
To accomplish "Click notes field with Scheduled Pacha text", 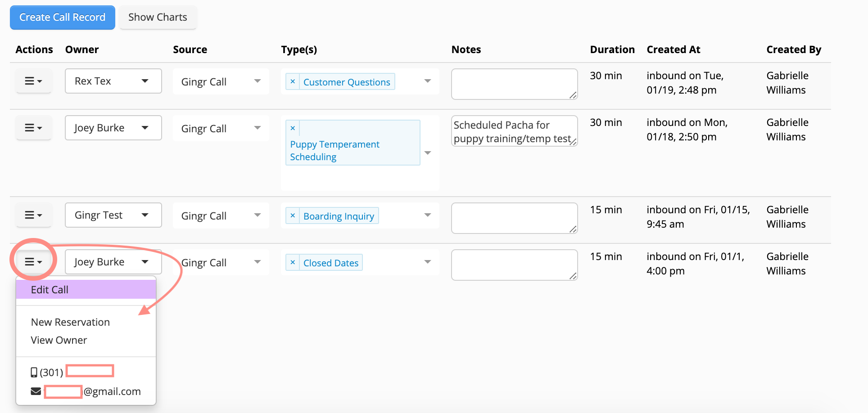I will [515, 131].
